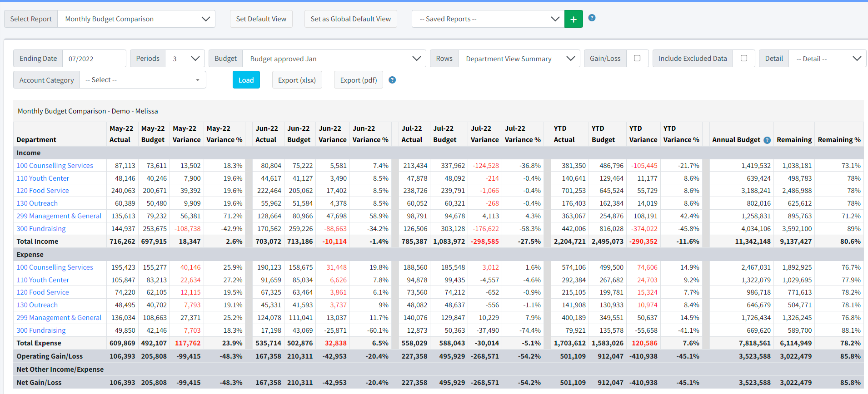Open 300 Fundraising link under Income
Screen dimensions: 868x394
pos(41,229)
